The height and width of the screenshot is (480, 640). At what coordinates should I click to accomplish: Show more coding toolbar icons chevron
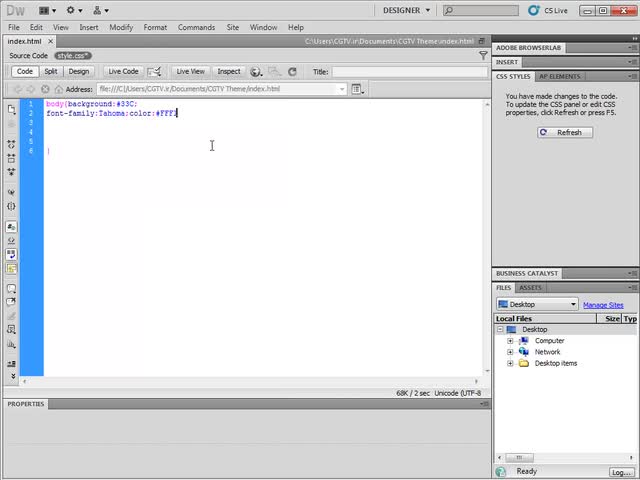click(13, 376)
